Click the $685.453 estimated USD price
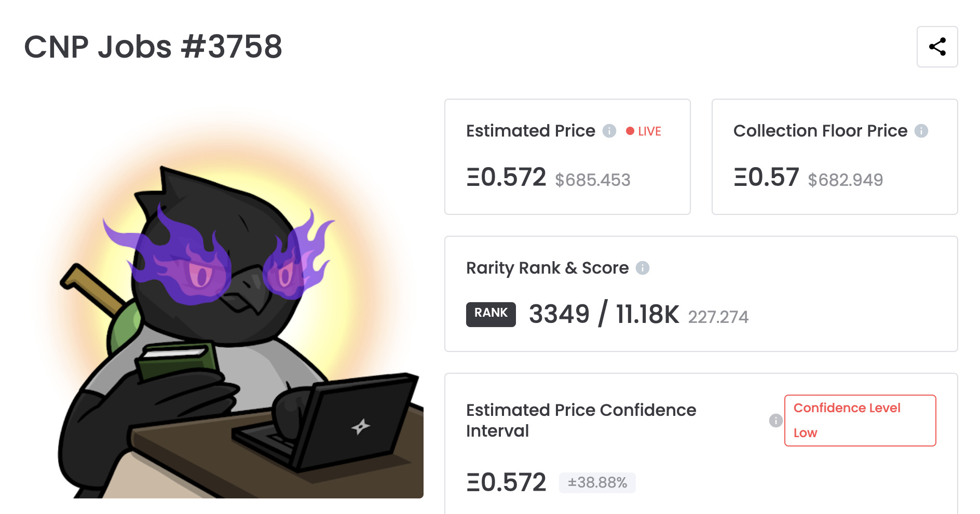980x514 pixels. pos(592,180)
